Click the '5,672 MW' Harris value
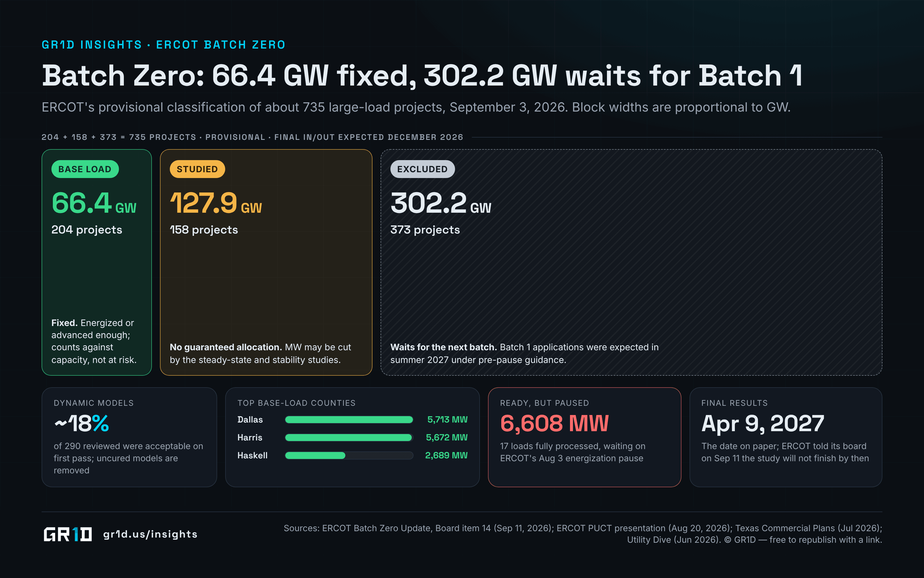Screen dimensions: 924x578 click(446, 437)
